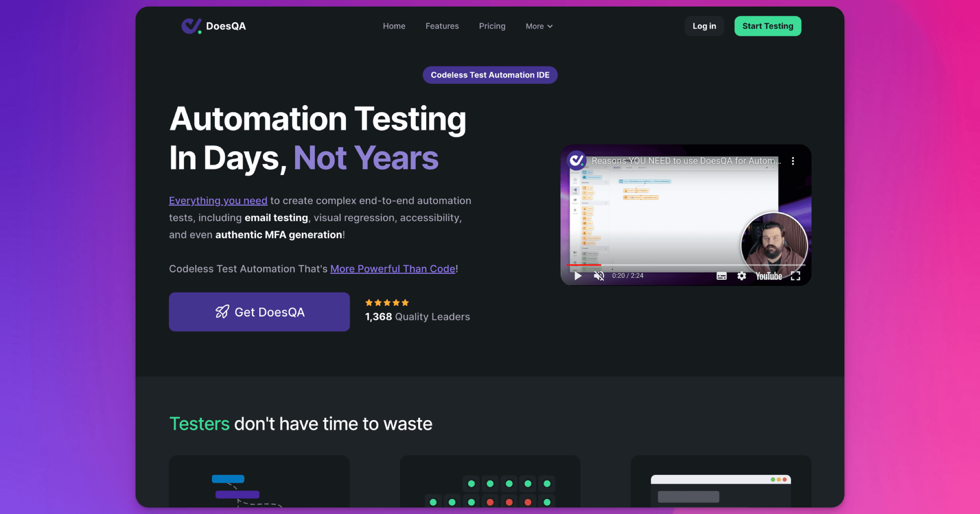Open the video settings gear
This screenshot has width=980, height=514.
pyautogui.click(x=742, y=276)
